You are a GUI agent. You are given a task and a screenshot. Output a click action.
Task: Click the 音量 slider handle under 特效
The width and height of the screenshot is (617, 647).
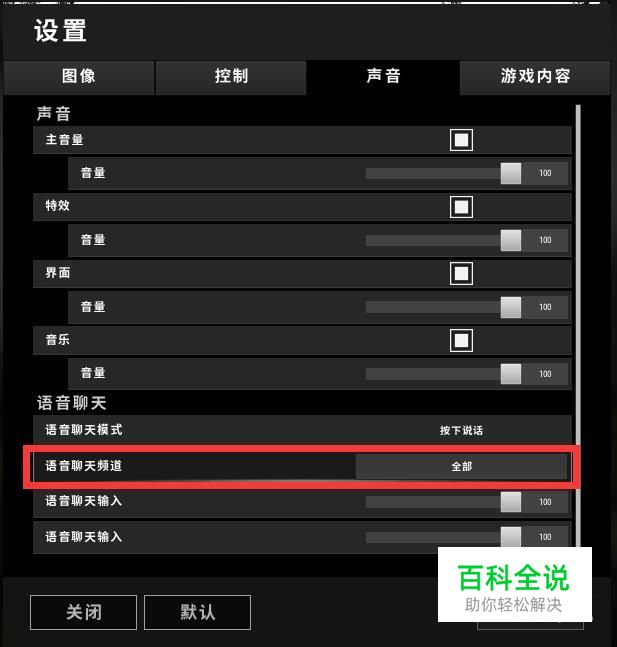511,240
